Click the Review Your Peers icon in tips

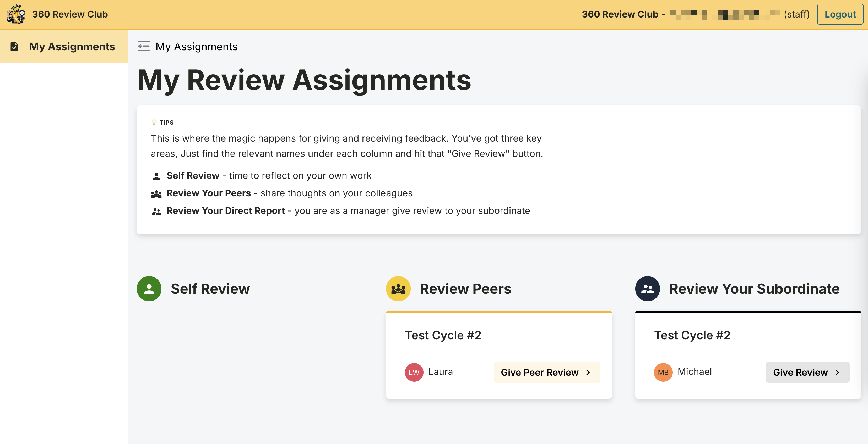tap(156, 194)
